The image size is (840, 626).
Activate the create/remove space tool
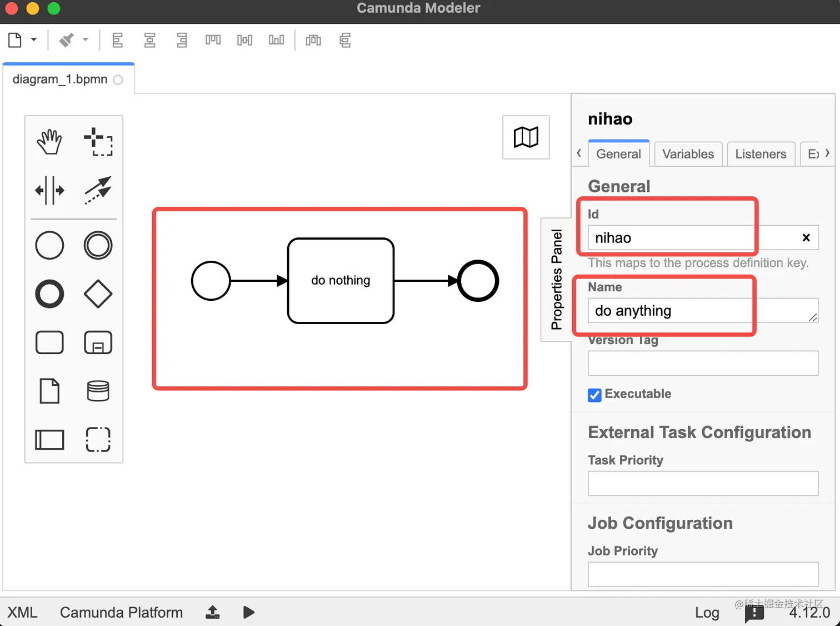49,190
